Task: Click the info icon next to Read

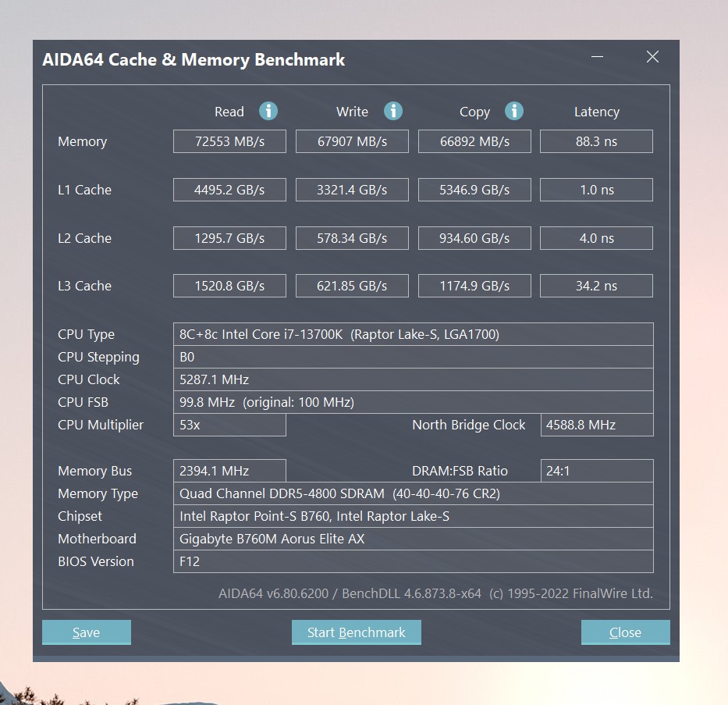Action: point(268,111)
